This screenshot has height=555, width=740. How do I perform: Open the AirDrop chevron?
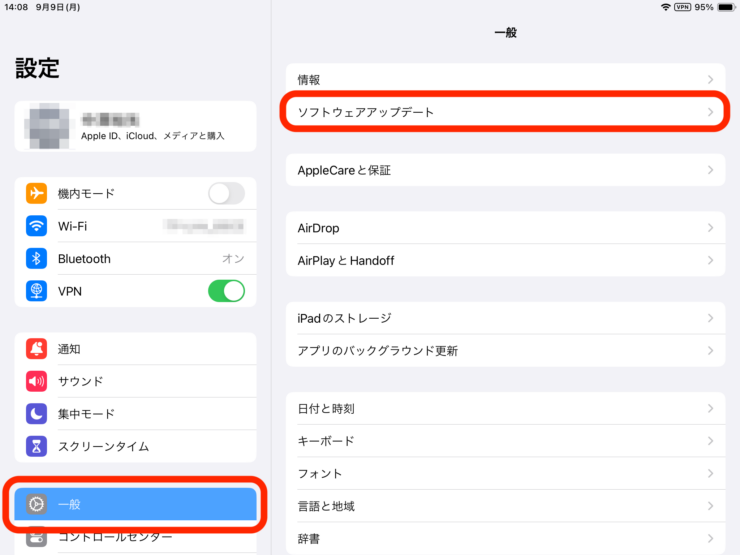point(710,228)
